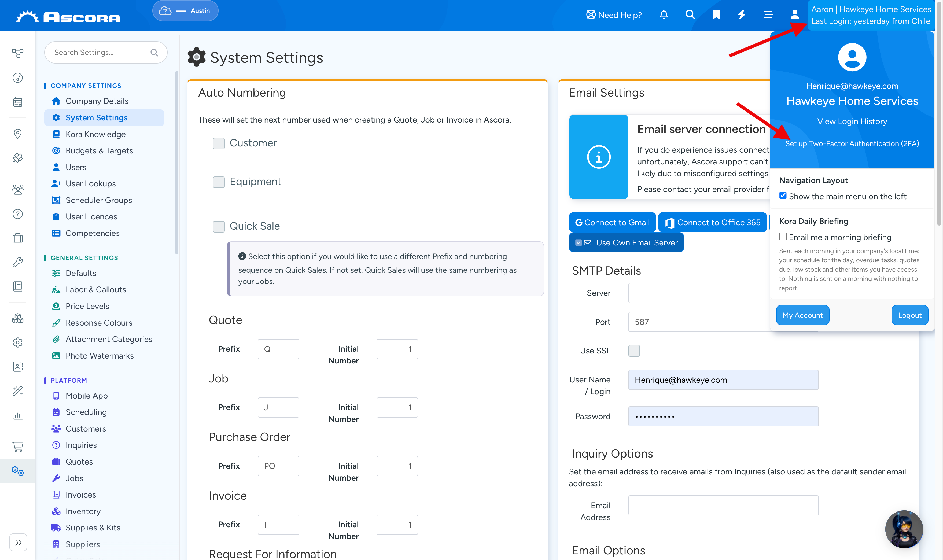Click the calendar icon in left rail
The width and height of the screenshot is (943, 560).
(x=18, y=102)
